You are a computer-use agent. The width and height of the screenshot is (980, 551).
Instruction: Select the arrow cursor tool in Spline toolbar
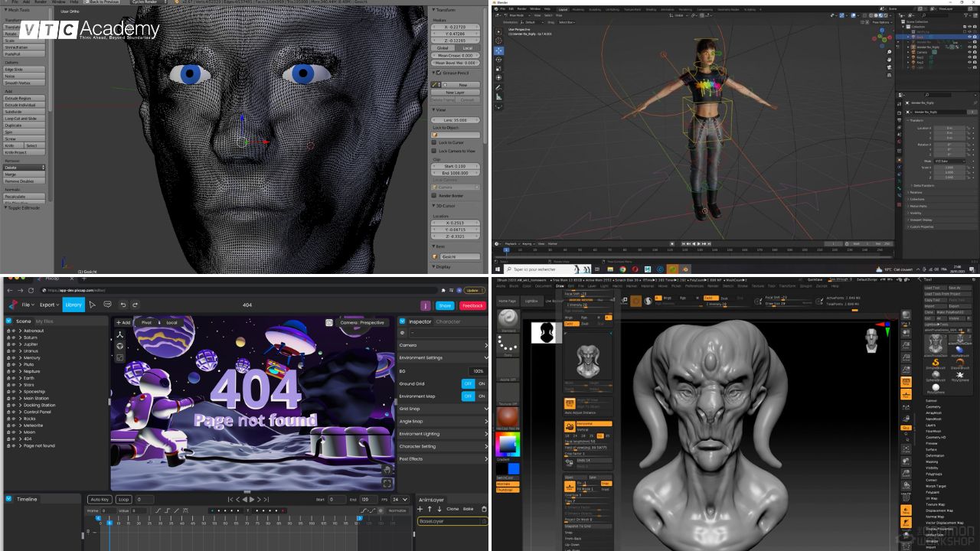point(92,305)
